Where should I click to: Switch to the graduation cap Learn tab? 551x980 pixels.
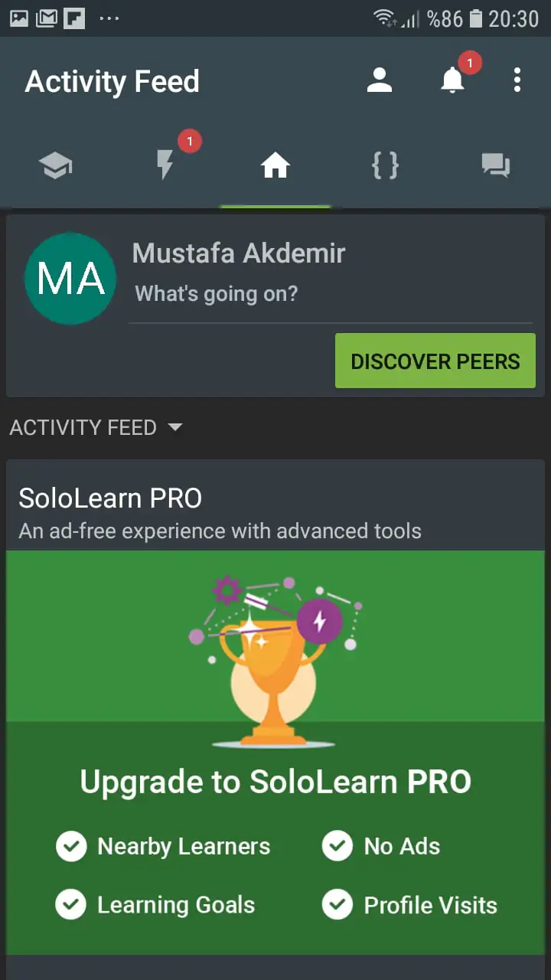(55, 165)
